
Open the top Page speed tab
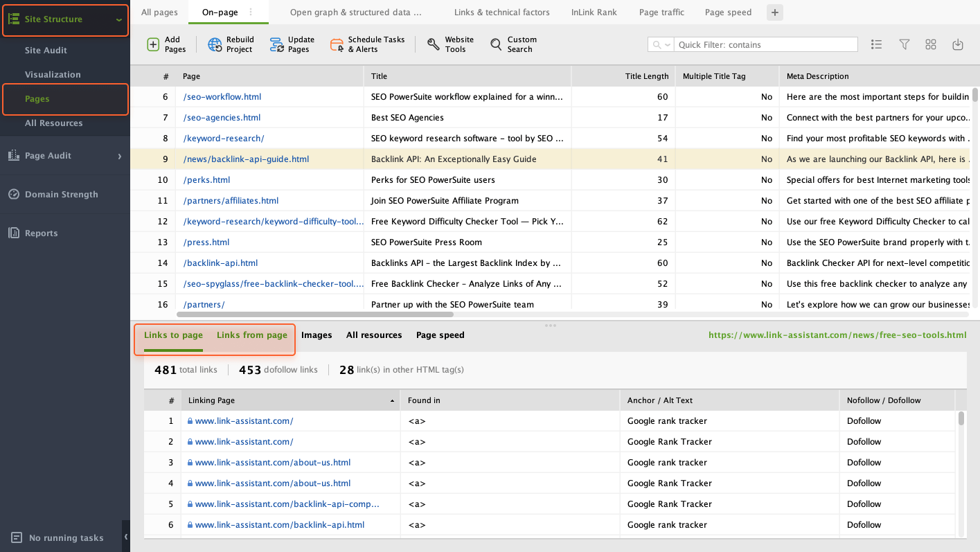(728, 12)
